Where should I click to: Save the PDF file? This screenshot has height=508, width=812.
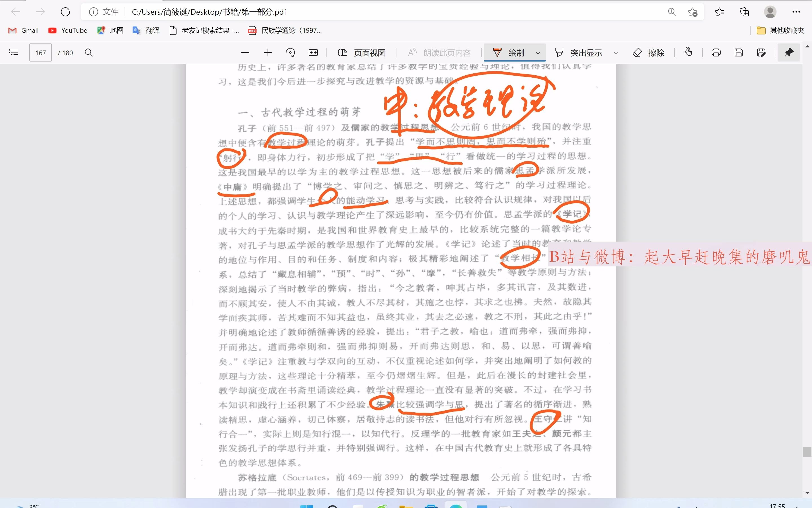point(738,52)
